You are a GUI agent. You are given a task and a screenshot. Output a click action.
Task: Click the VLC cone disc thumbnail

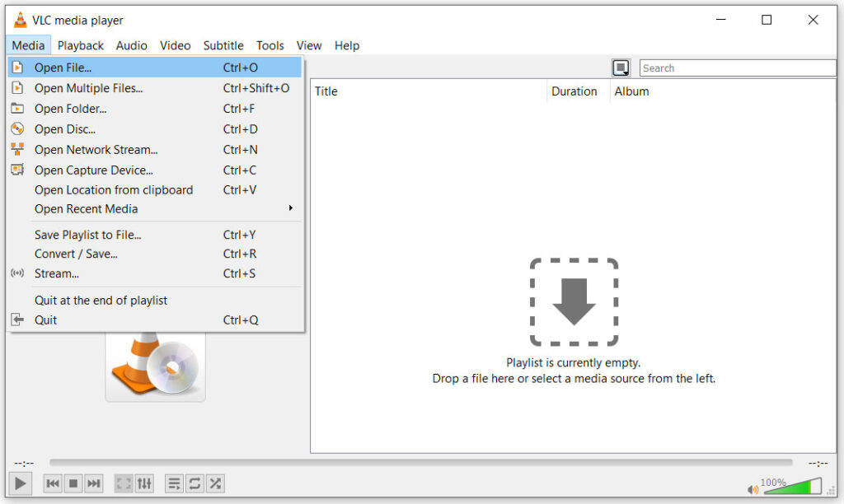[x=155, y=366]
